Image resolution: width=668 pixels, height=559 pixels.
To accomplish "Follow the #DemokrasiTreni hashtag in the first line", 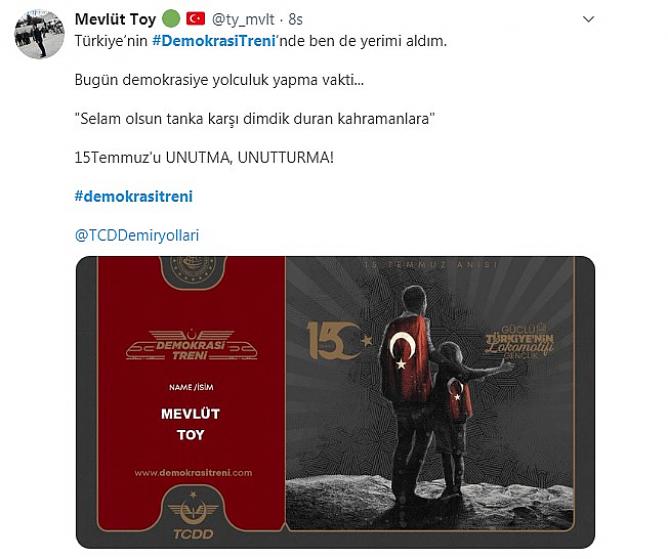I will coord(214,41).
